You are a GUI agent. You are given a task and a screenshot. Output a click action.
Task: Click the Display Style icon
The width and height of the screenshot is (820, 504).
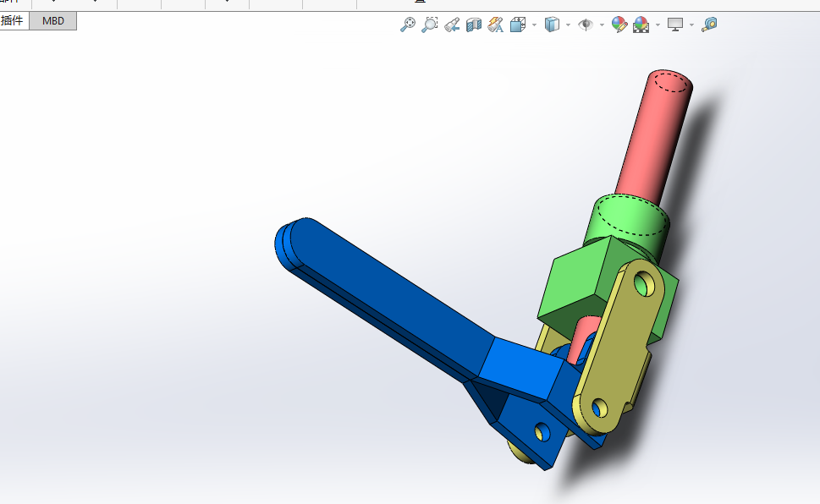(x=552, y=25)
